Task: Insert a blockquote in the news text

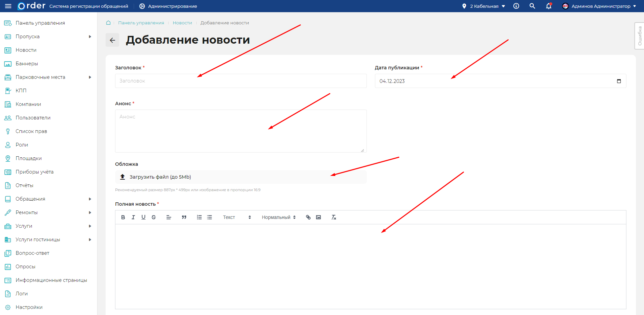Action: point(184,217)
